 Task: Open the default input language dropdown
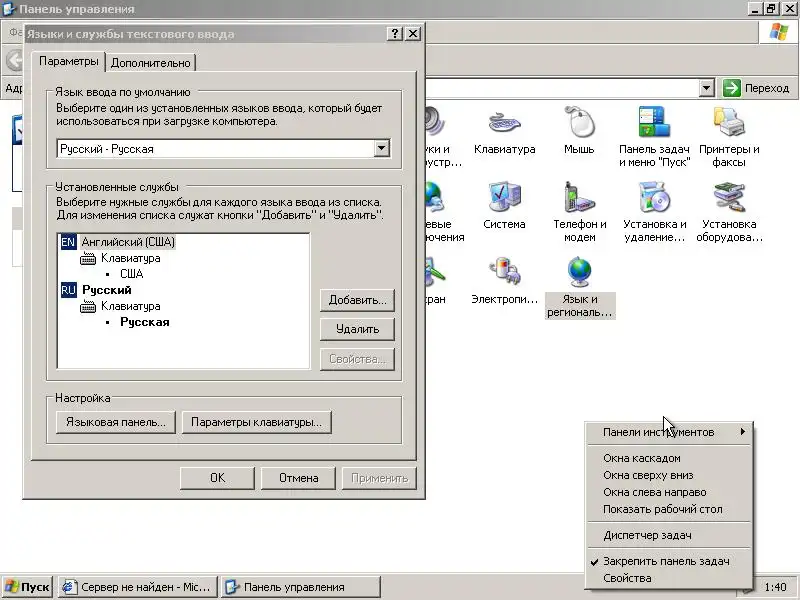(x=381, y=148)
